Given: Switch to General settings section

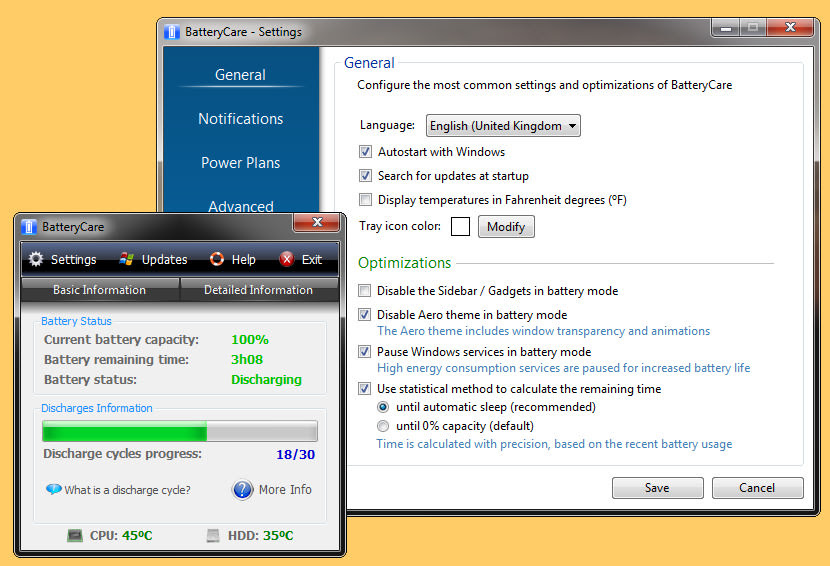Looking at the screenshot, I should tap(240, 75).
